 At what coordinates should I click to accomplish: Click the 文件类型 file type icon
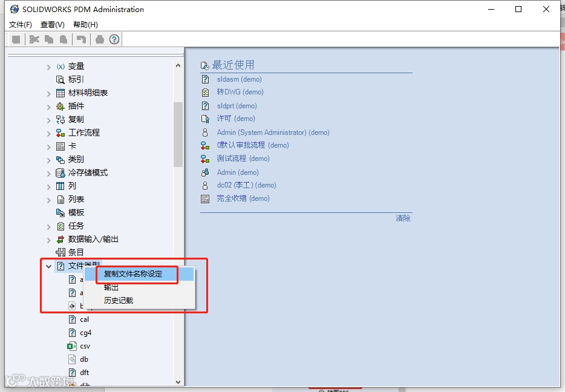pyautogui.click(x=61, y=266)
